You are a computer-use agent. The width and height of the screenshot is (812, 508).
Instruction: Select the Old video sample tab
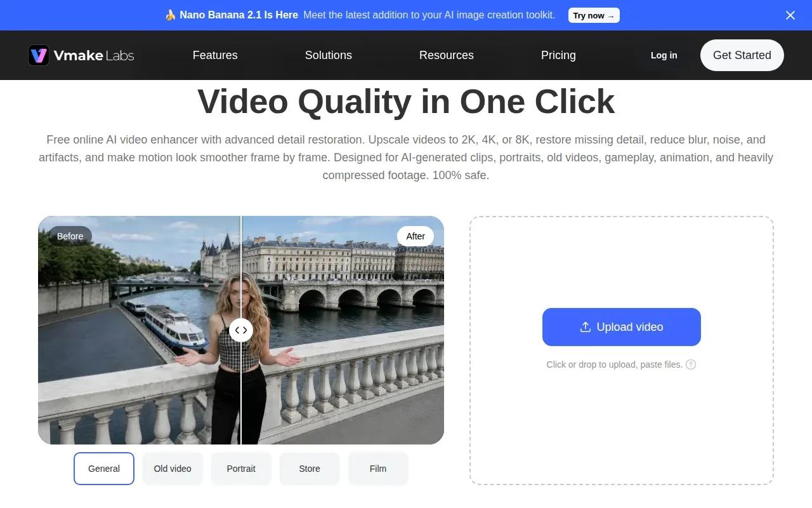[x=173, y=469]
